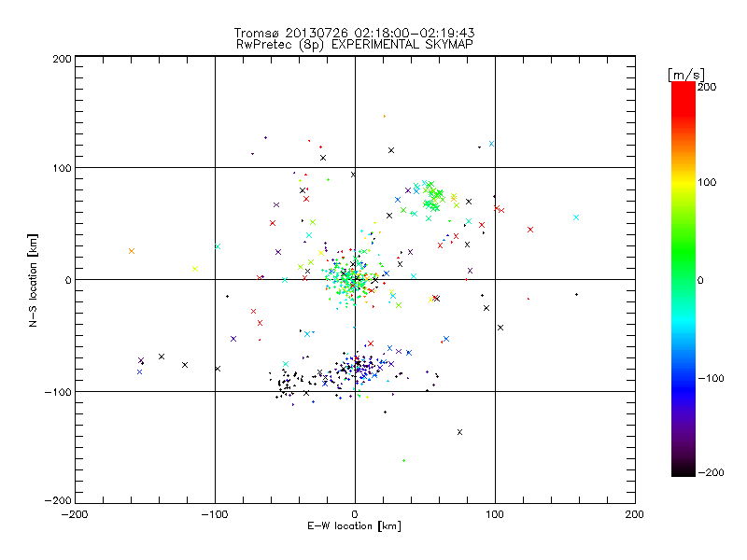This screenshot has height=560, width=747.
Task: Select the orange dot near N-S 146
Action: tap(385, 116)
